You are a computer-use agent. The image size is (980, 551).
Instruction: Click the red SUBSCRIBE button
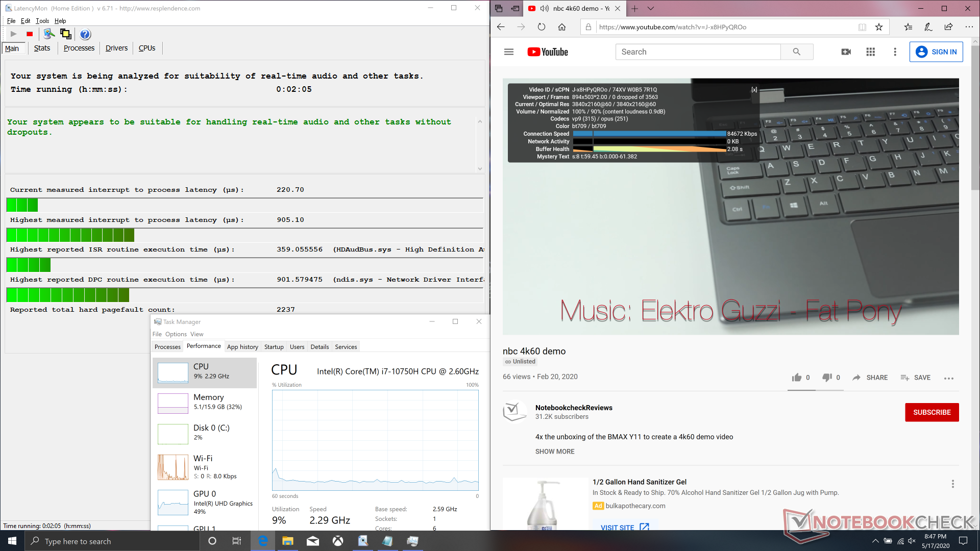(x=932, y=412)
